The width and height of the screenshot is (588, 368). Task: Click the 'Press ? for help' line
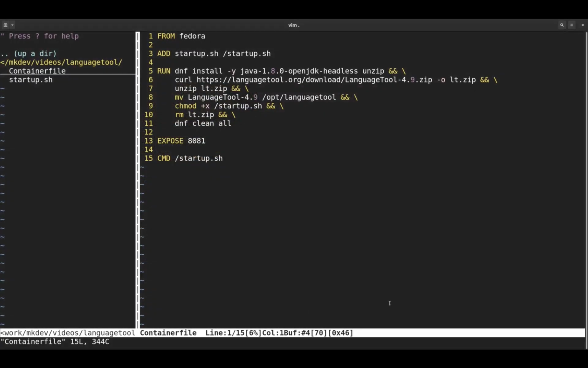tap(40, 36)
